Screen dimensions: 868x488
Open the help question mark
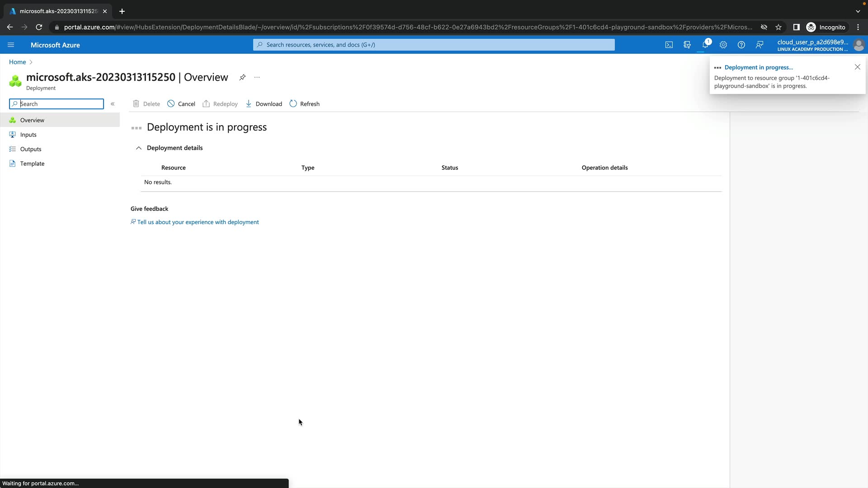pos(741,45)
